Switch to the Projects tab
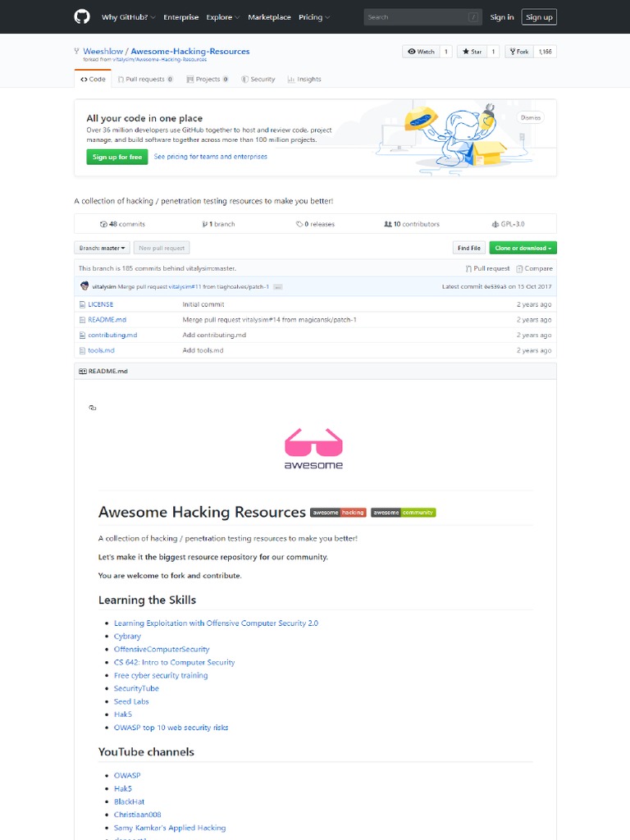 coord(208,80)
